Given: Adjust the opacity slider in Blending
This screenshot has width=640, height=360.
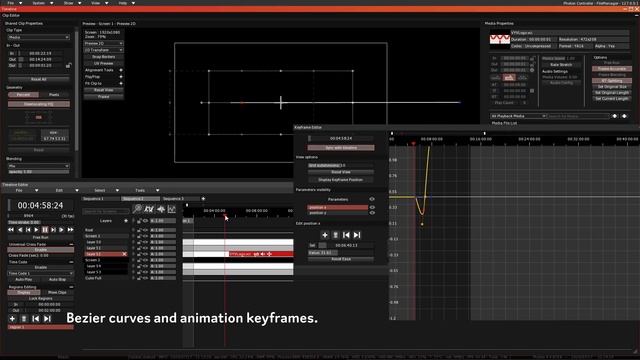Looking at the screenshot, I should [x=39, y=172].
